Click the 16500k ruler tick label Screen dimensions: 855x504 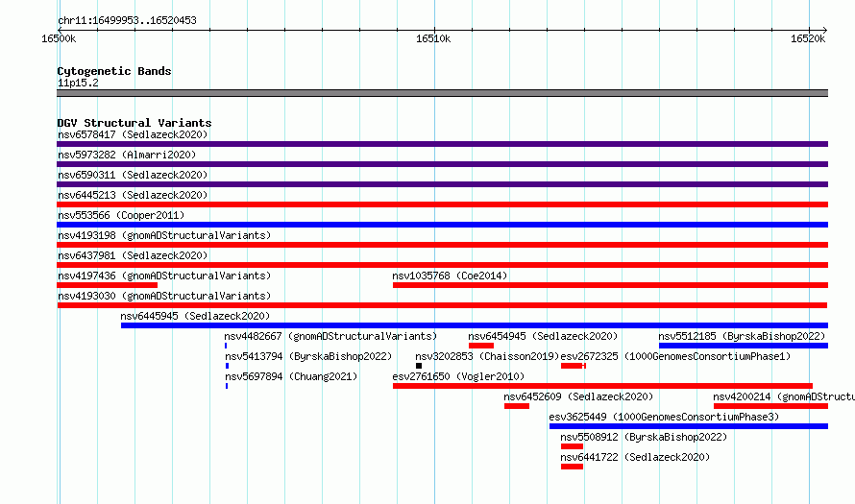(59, 38)
